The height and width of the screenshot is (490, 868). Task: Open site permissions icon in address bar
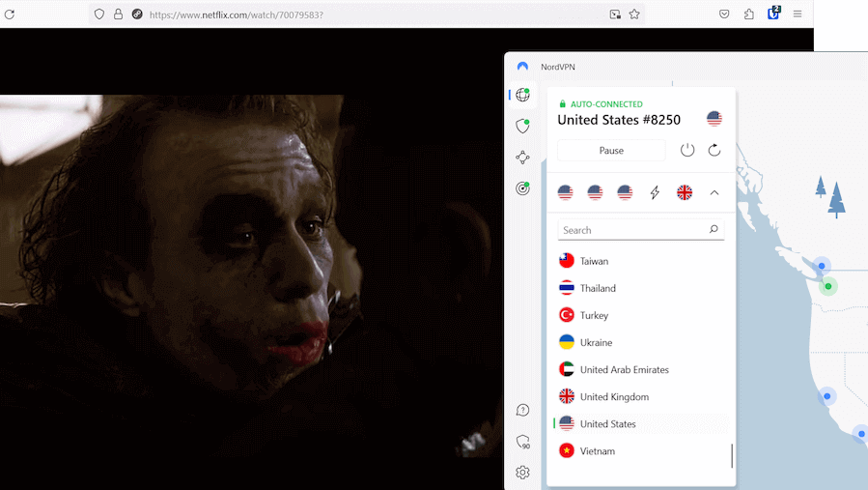[x=137, y=14]
